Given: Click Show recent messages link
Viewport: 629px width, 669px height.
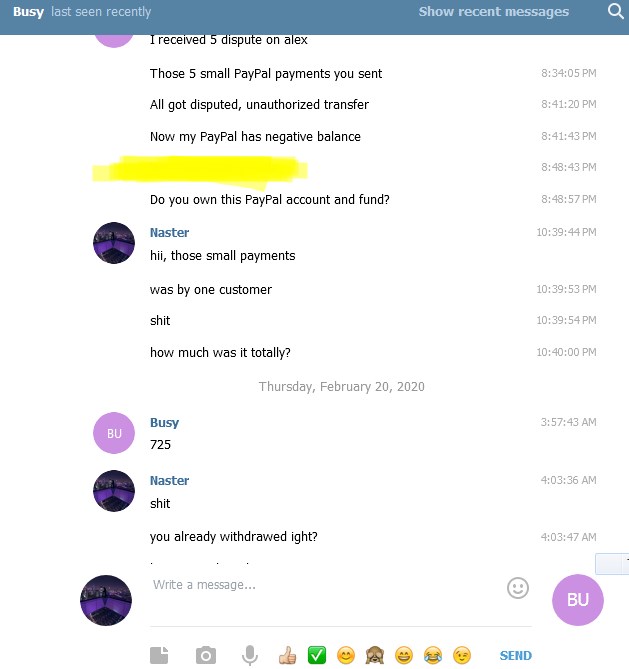Looking at the screenshot, I should click(x=494, y=12).
